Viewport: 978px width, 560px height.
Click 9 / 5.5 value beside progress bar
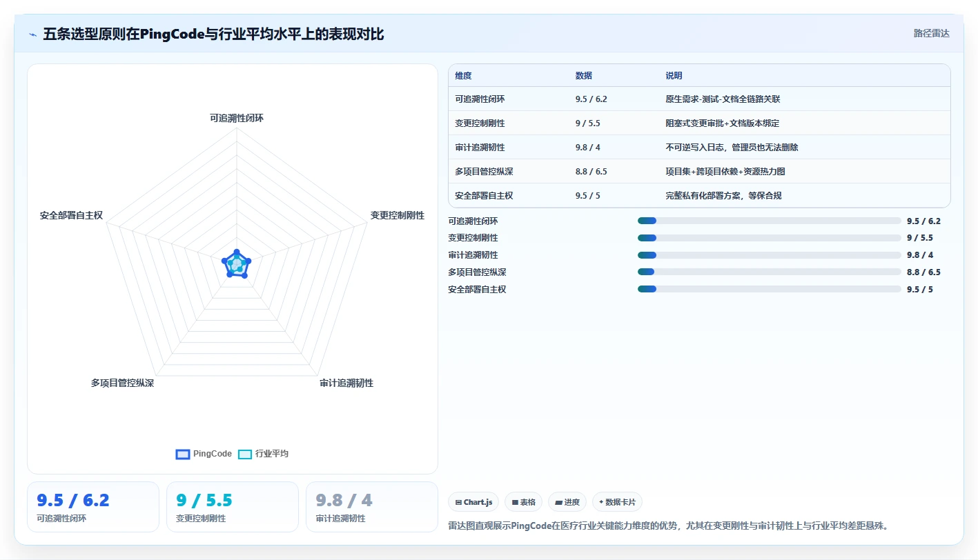point(920,238)
